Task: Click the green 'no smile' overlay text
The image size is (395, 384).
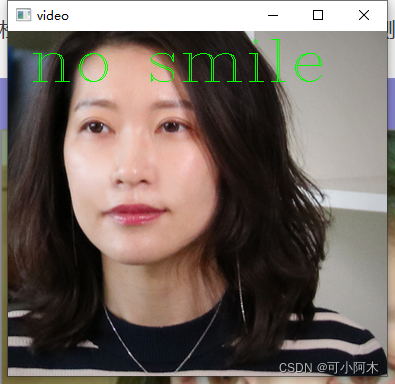Action: (178, 61)
